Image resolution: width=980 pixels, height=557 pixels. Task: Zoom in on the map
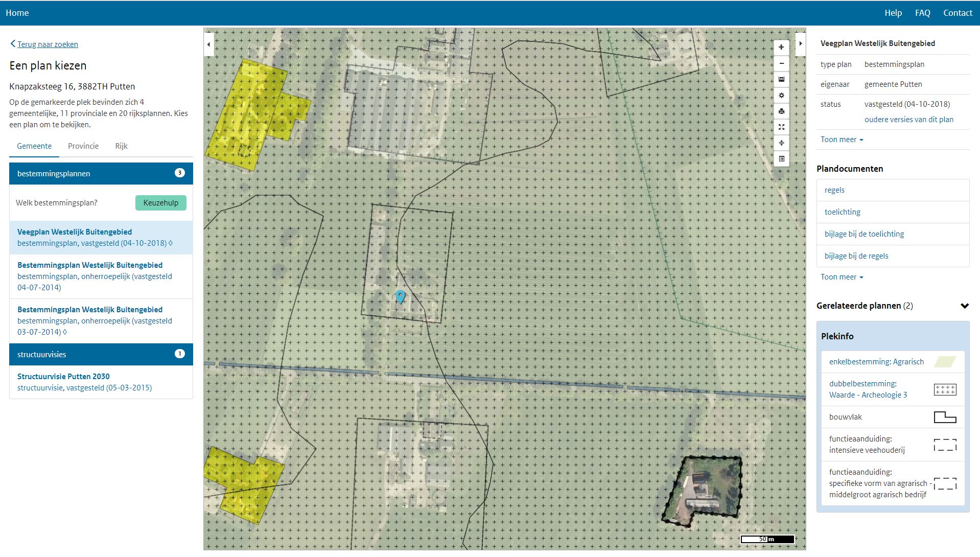[x=781, y=48]
